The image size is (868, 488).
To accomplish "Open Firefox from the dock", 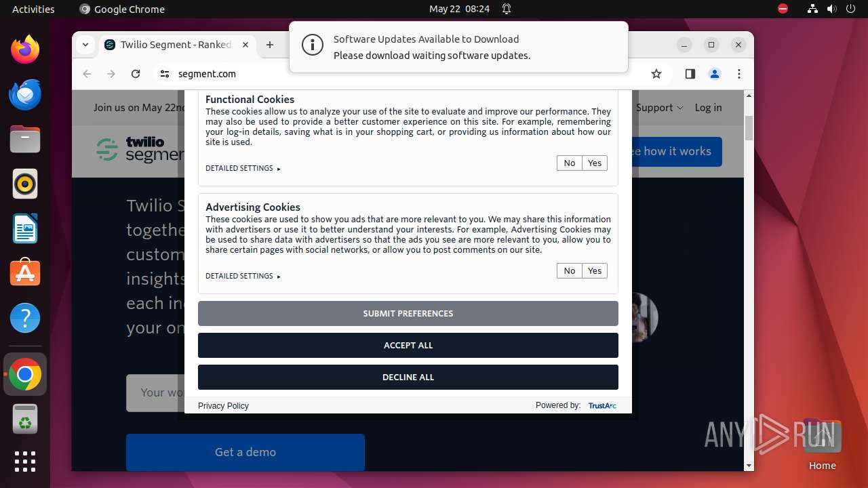I will click(x=25, y=49).
